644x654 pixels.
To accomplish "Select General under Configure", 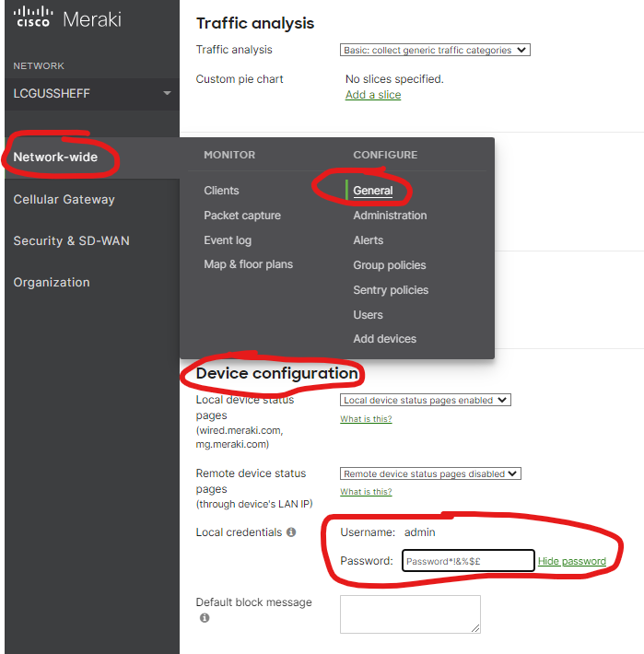I will [x=373, y=191].
